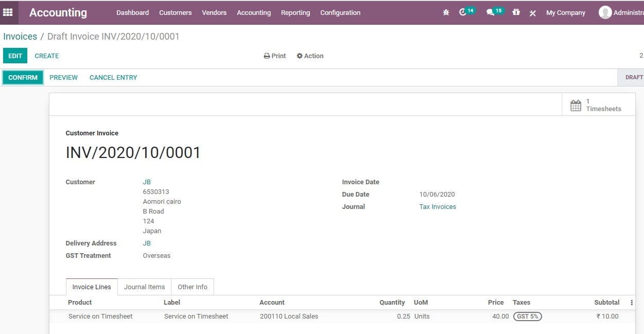Click CANCEL ENTRY on the invoice
The image size is (644, 334).
(113, 77)
